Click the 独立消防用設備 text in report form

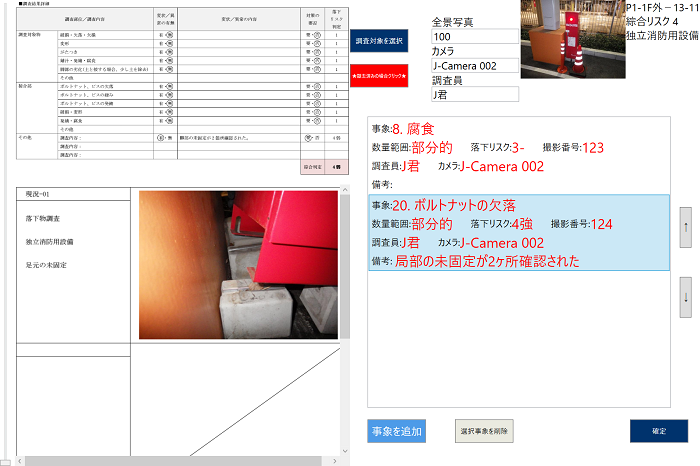click(50, 241)
